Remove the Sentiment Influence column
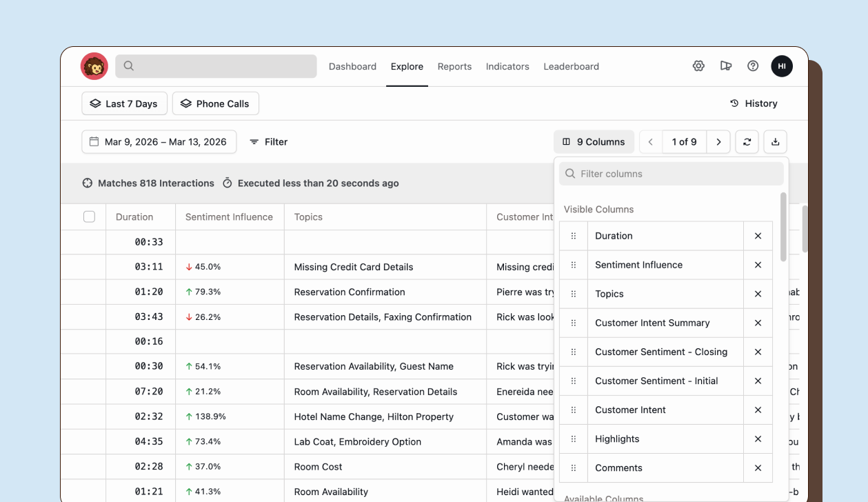Screen dimensions: 868x502 tap(758, 265)
